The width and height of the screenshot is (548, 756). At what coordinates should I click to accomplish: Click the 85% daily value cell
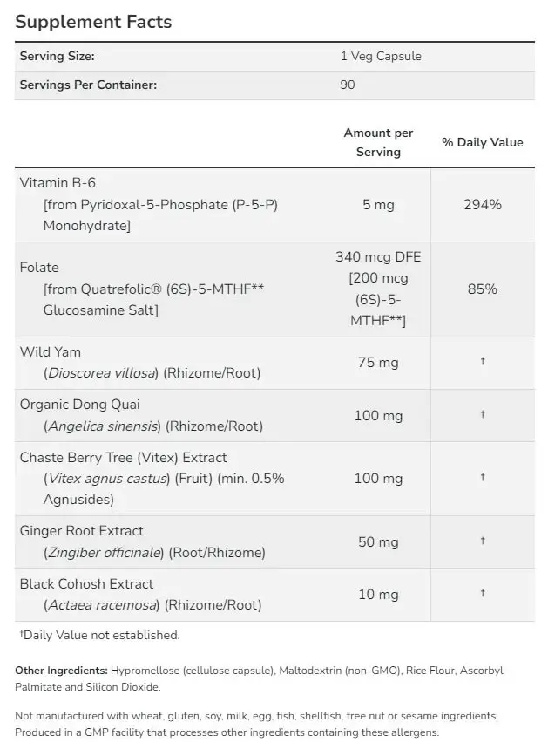pyautogui.click(x=483, y=289)
